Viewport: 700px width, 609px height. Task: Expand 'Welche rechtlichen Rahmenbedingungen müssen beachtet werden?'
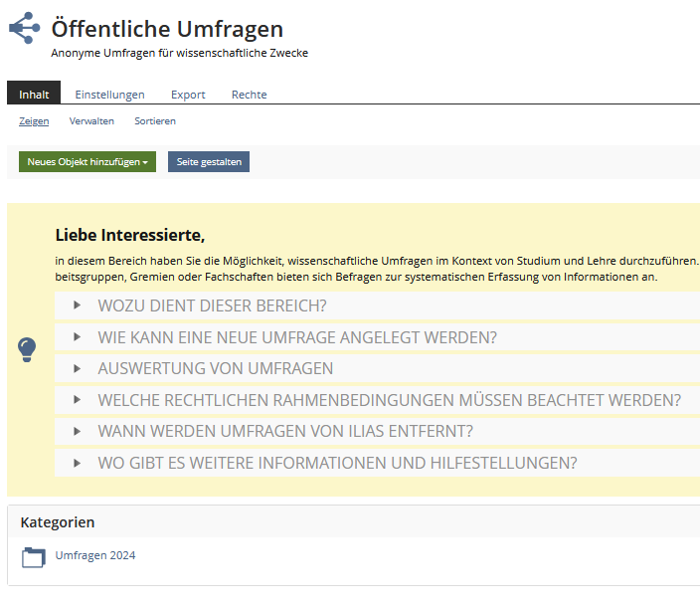click(389, 400)
